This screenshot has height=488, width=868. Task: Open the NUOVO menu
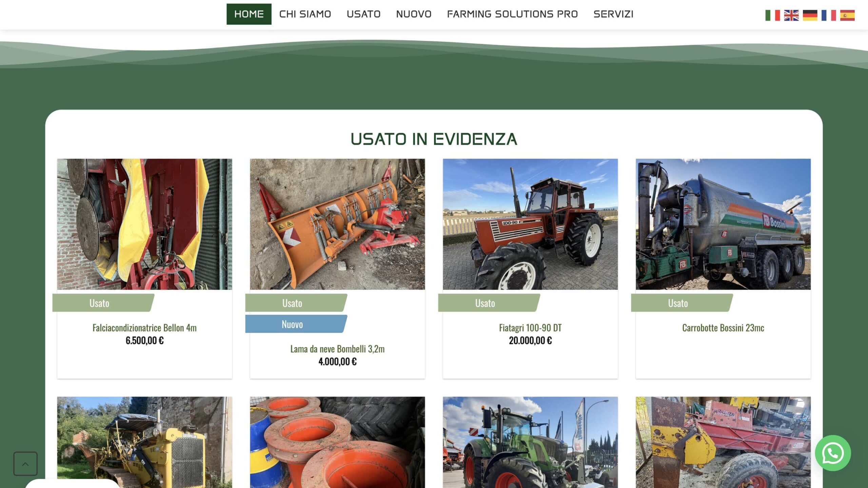coord(413,14)
